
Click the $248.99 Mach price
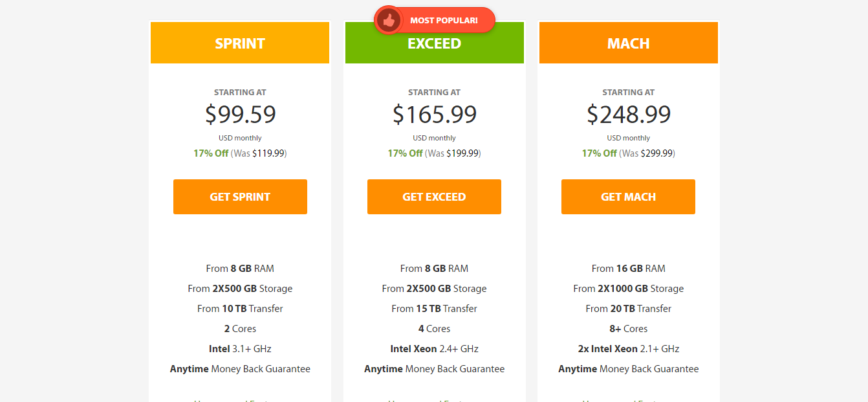[x=629, y=115]
